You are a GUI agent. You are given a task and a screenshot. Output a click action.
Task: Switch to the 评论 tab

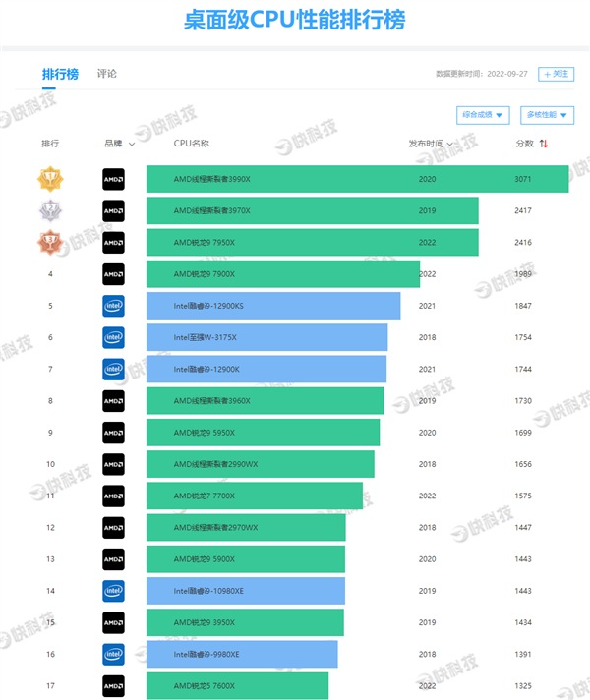tap(107, 74)
